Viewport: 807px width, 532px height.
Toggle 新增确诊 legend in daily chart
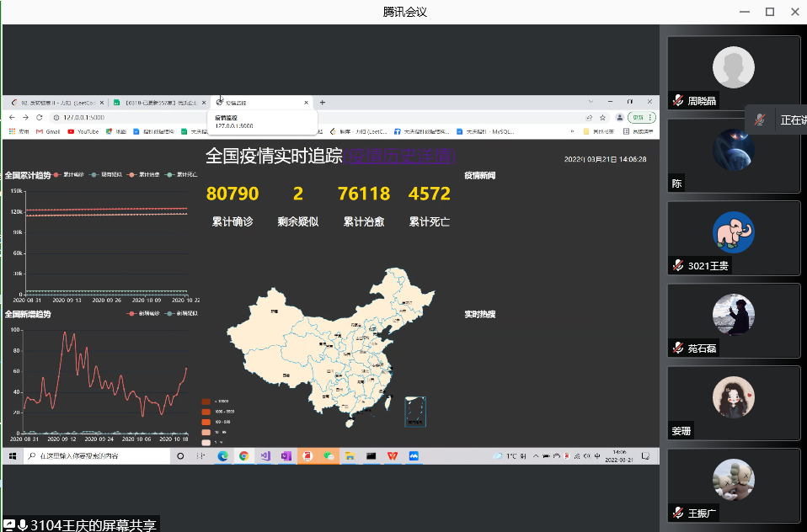[142, 314]
